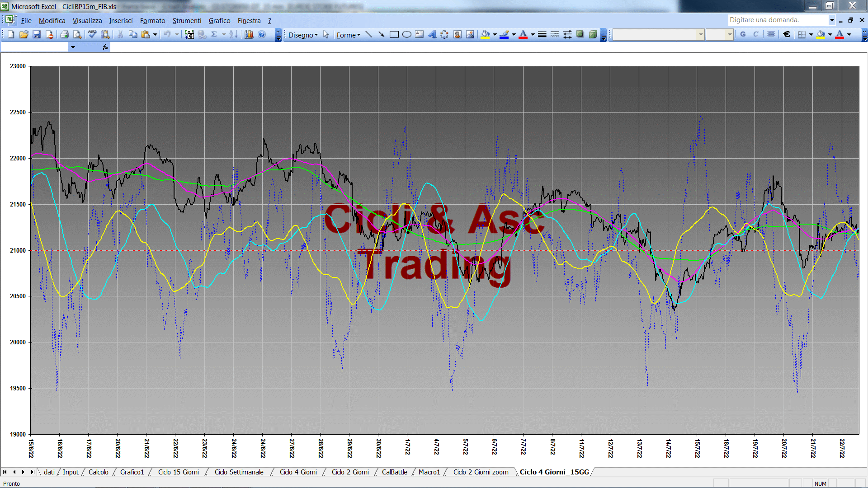Toggle italic formatting C button
868x488 pixels.
pyautogui.click(x=755, y=34)
